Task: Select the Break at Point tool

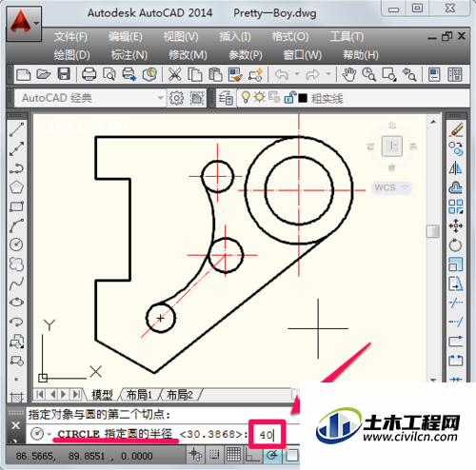Action: point(456,342)
